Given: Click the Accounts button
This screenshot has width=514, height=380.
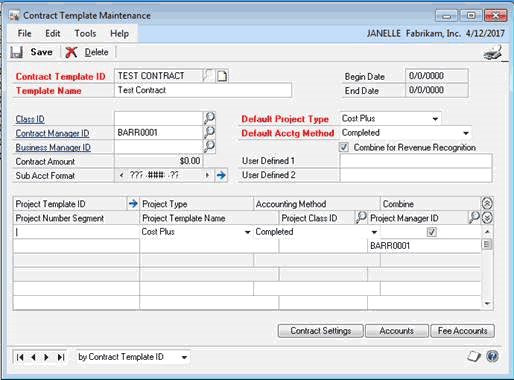Looking at the screenshot, I should point(396,331).
